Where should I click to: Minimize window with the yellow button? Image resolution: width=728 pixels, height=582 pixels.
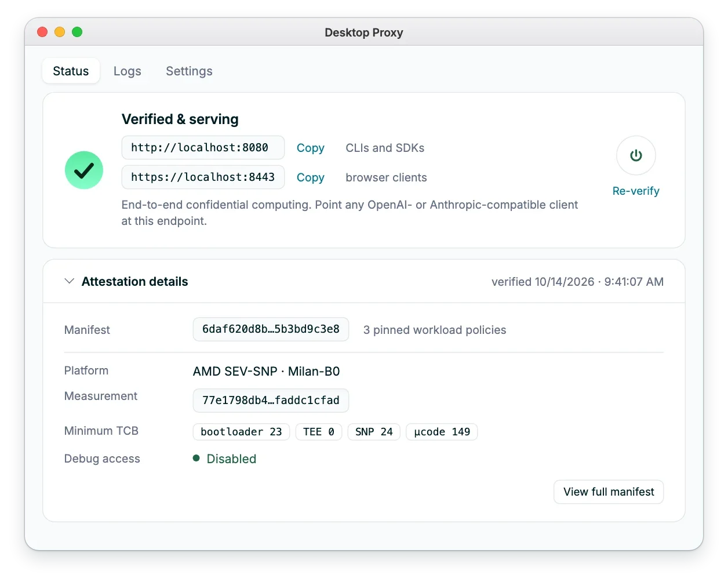(60, 32)
